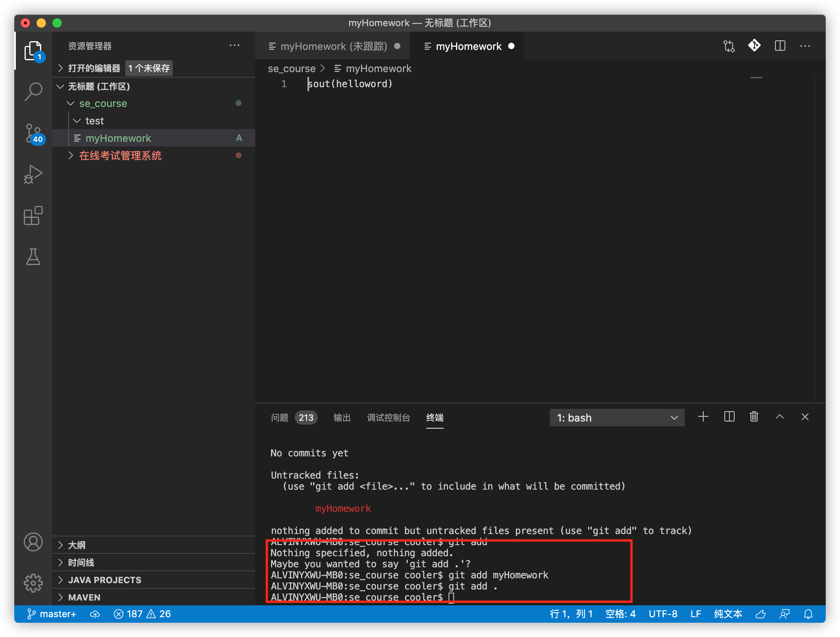840x637 pixels.
Task: Click the split editor icon
Action: tap(780, 46)
